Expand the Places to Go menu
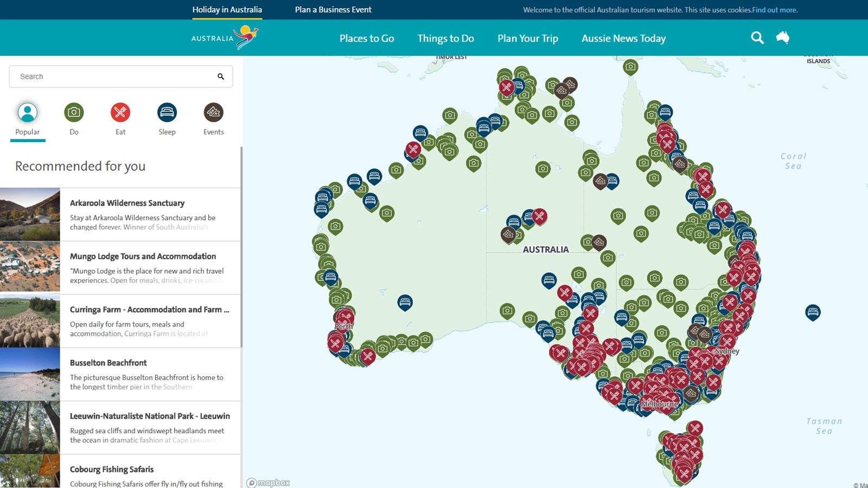The image size is (868, 488). click(x=367, y=38)
